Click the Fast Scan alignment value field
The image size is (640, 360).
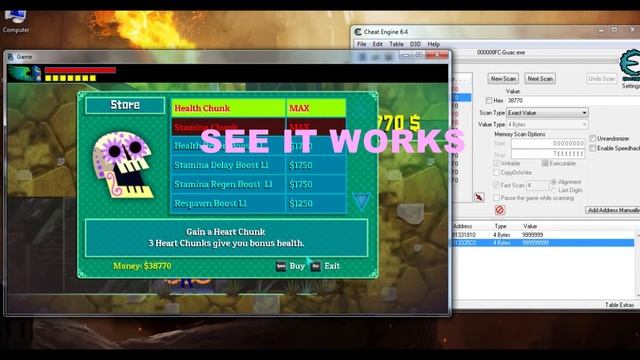point(537,185)
